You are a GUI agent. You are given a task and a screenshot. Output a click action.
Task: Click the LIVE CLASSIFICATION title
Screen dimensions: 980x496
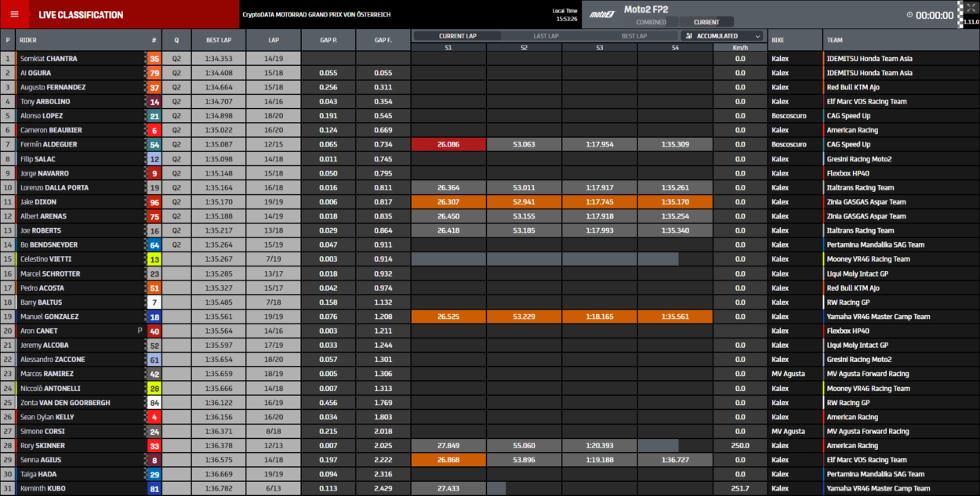tap(81, 15)
